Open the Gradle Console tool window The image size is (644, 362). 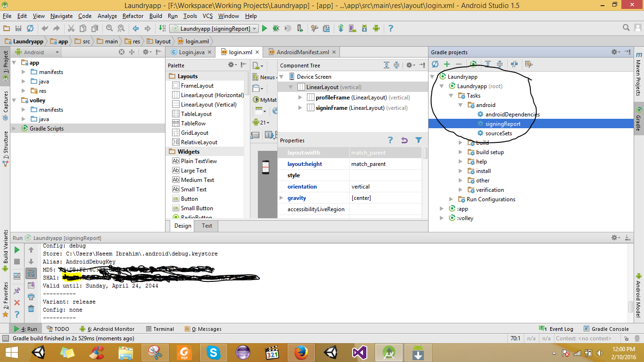[606, 329]
